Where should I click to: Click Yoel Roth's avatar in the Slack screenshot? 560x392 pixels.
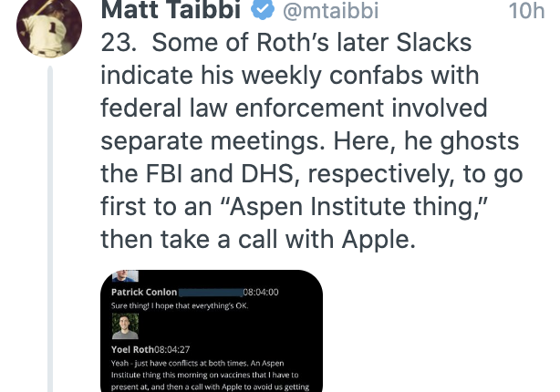[124, 326]
